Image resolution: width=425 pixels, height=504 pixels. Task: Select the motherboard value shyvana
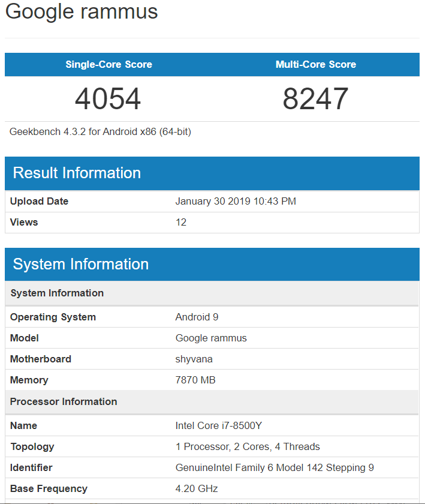pos(194,359)
